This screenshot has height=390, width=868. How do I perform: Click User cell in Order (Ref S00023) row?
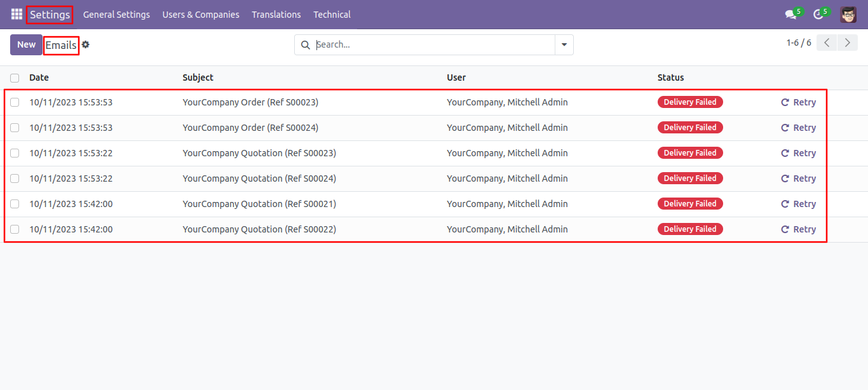point(507,102)
